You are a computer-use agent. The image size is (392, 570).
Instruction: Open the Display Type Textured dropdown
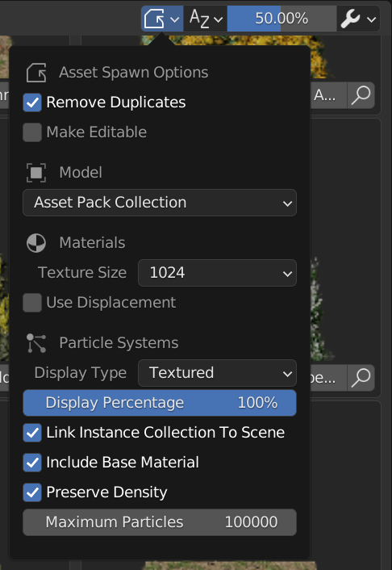[217, 373]
